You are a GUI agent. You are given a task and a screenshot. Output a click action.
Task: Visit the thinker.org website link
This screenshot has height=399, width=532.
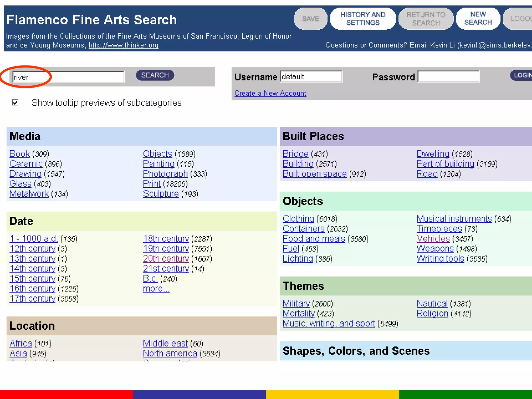pos(123,45)
